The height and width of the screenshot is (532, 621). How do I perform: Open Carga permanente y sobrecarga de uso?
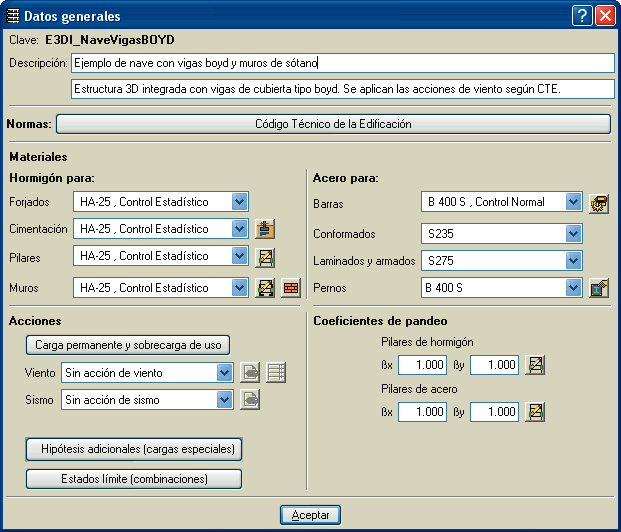click(128, 345)
